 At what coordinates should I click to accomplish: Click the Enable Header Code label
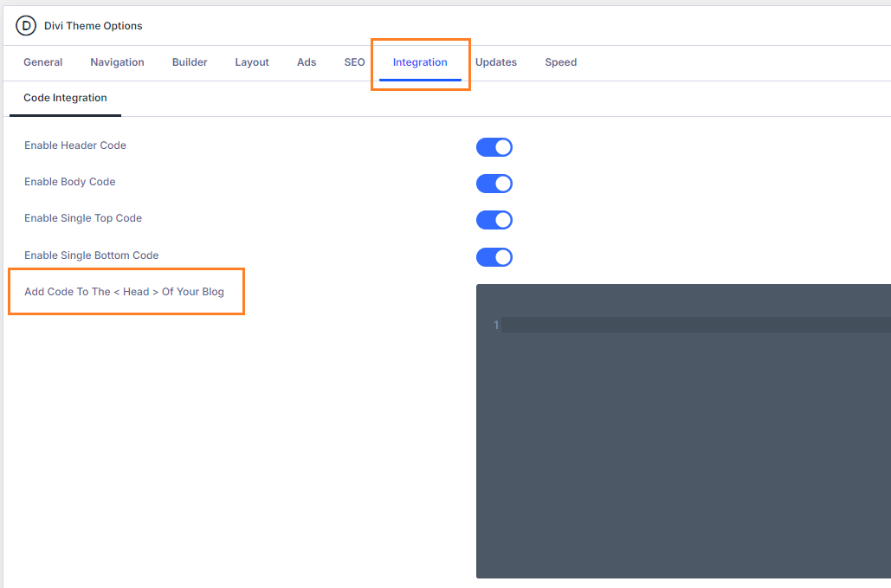tap(75, 145)
